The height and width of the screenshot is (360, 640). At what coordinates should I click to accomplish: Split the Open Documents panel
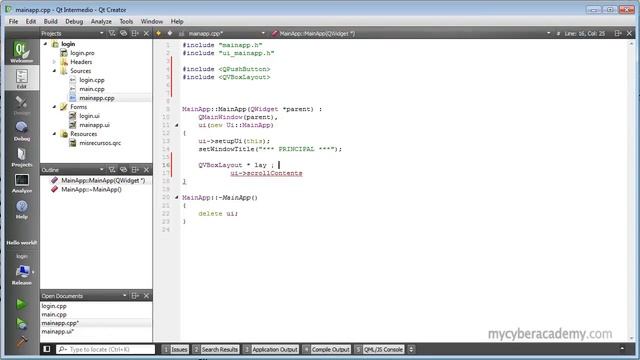pos(135,296)
